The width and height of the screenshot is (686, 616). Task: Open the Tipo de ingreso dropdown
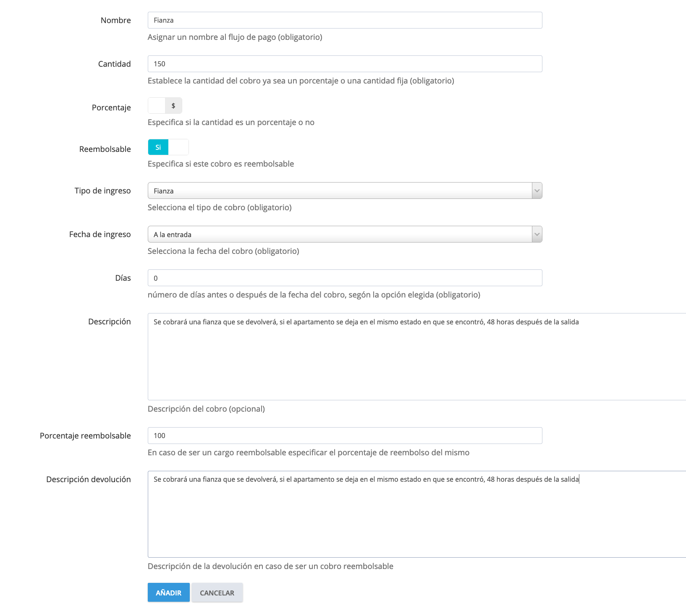[344, 191]
